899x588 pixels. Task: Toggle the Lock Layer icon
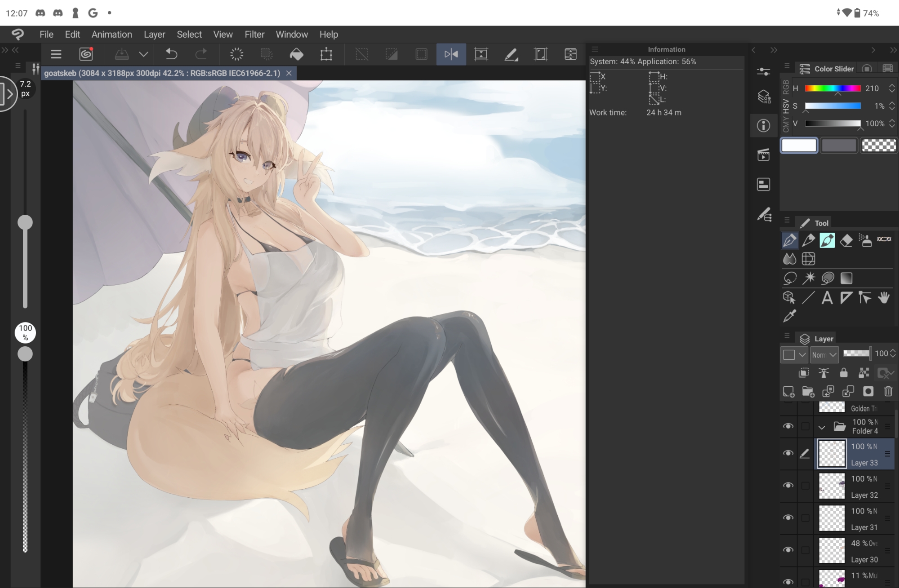tap(844, 373)
